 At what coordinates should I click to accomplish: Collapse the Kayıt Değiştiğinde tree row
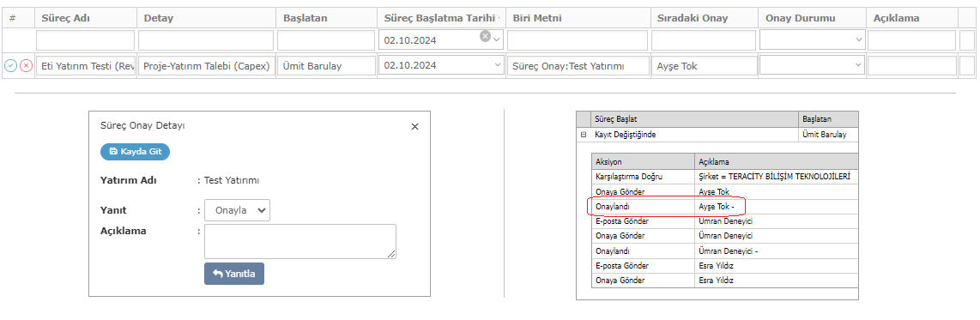click(x=584, y=135)
